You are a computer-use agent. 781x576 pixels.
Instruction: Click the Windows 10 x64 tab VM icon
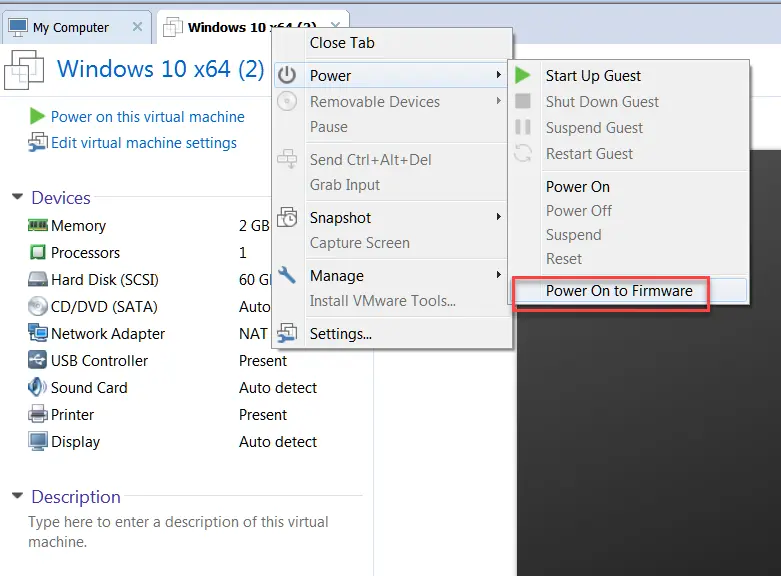(x=173, y=27)
